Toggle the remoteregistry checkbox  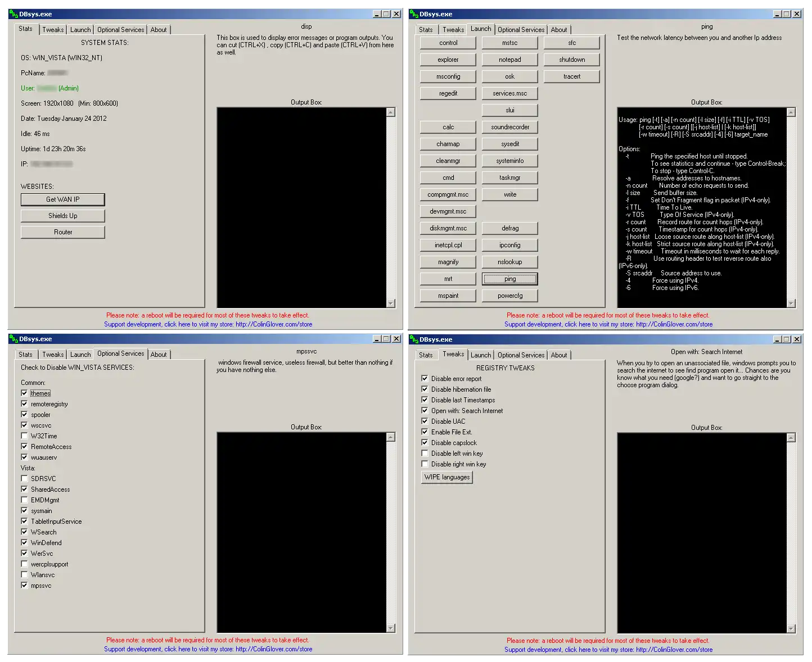(x=24, y=403)
